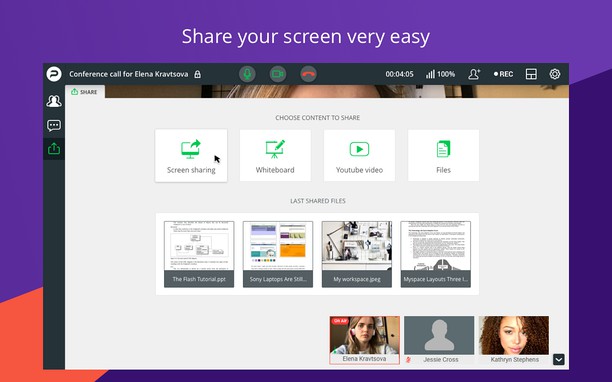This screenshot has width=612, height=382.
Task: Switch to the SHARE tab
Action: point(85,92)
